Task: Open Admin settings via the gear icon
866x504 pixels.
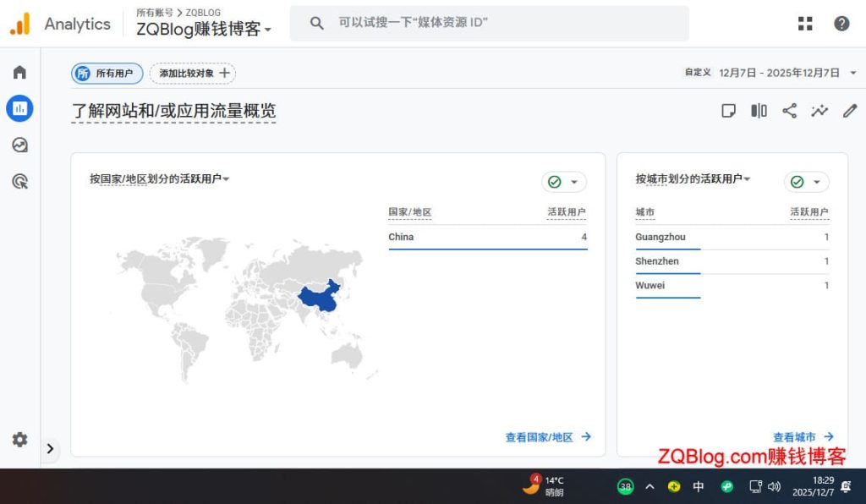Action: 19,440
